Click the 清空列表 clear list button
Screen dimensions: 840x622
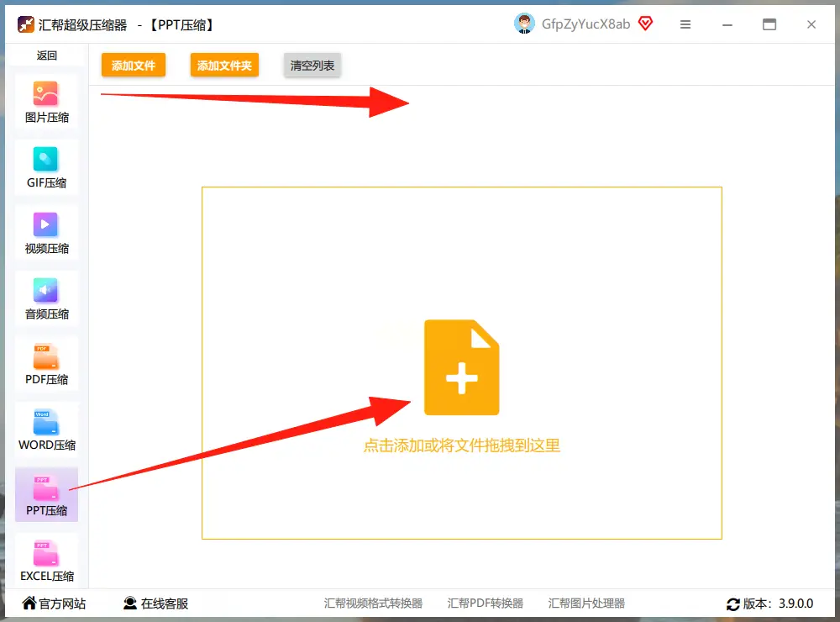tap(312, 64)
